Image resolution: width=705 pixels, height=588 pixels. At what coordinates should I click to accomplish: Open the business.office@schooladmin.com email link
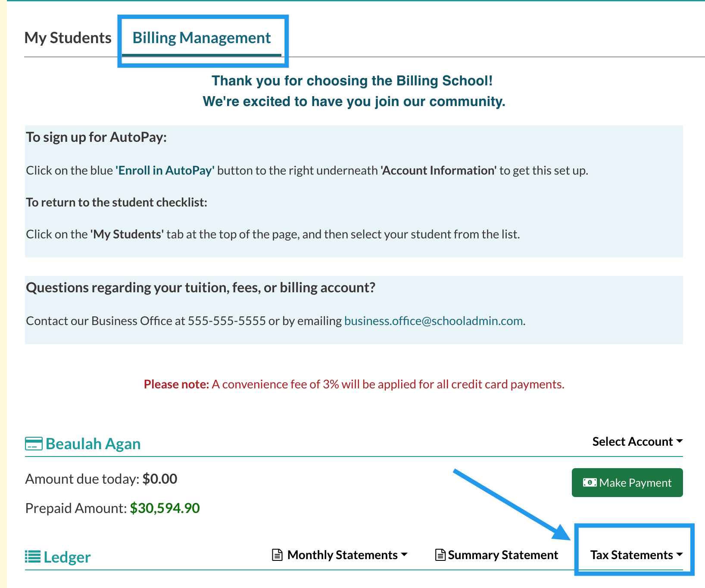(x=433, y=321)
